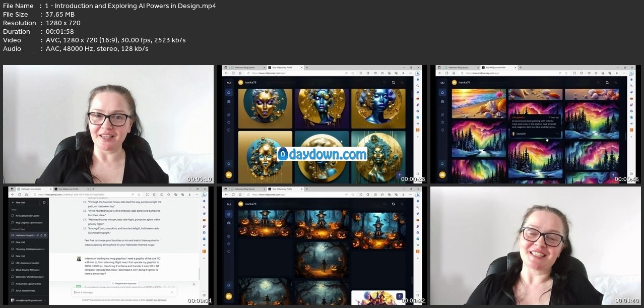Open Midjourney home icon in gold-faces window sidebar
The width and height of the screenshot is (644, 308).
click(x=229, y=93)
